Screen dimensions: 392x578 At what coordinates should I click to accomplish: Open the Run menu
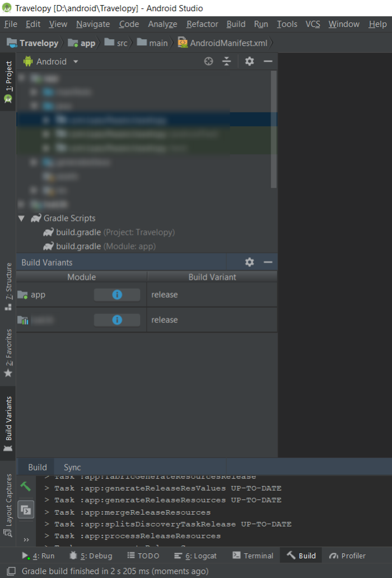(x=261, y=24)
